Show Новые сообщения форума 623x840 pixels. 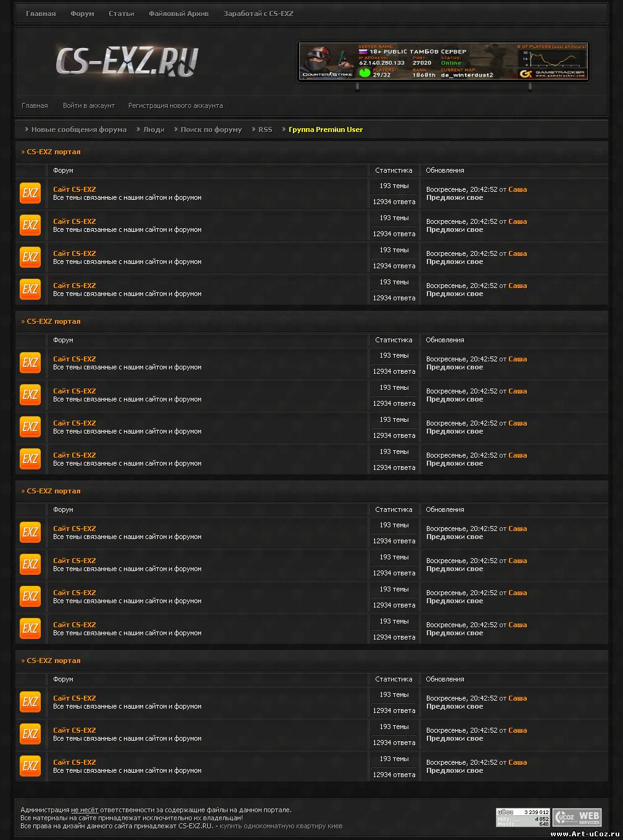[79, 130]
